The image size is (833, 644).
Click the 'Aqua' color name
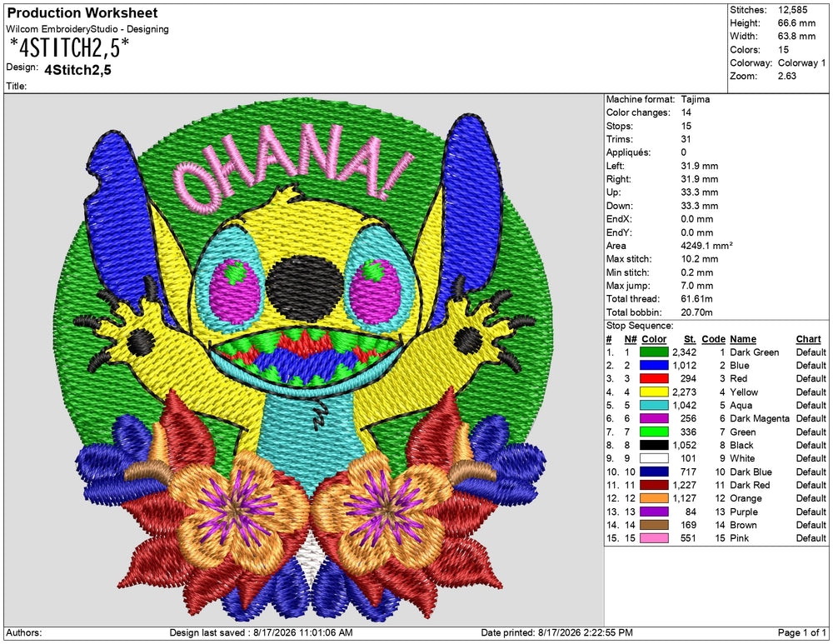[741, 406]
